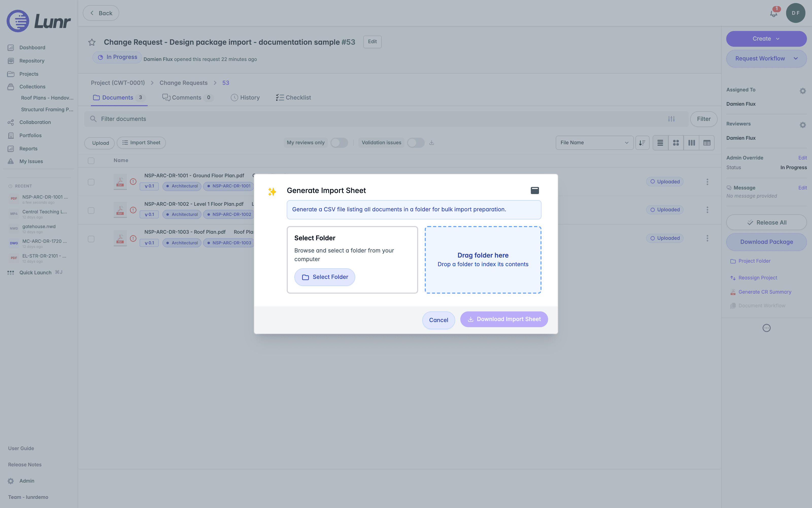The height and width of the screenshot is (508, 812).
Task: Click Edit next to request title
Action: tap(372, 42)
